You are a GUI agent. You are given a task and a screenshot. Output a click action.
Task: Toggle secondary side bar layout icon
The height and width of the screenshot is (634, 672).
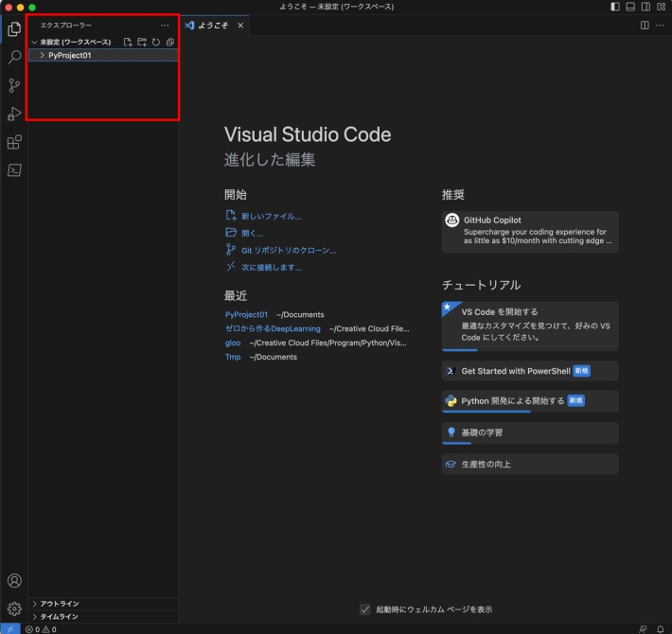pyautogui.click(x=645, y=7)
